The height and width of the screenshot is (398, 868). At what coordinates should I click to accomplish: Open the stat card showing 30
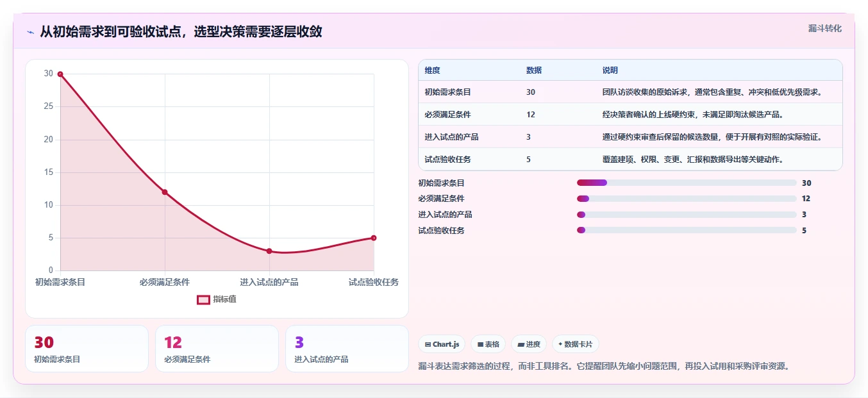[x=87, y=349]
